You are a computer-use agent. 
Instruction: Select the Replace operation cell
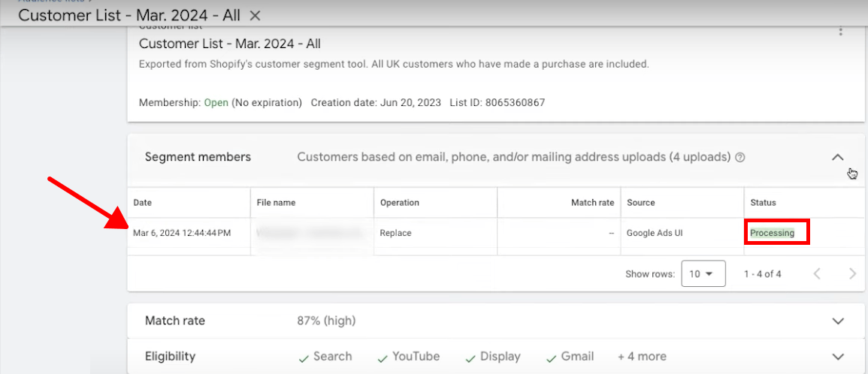point(395,233)
